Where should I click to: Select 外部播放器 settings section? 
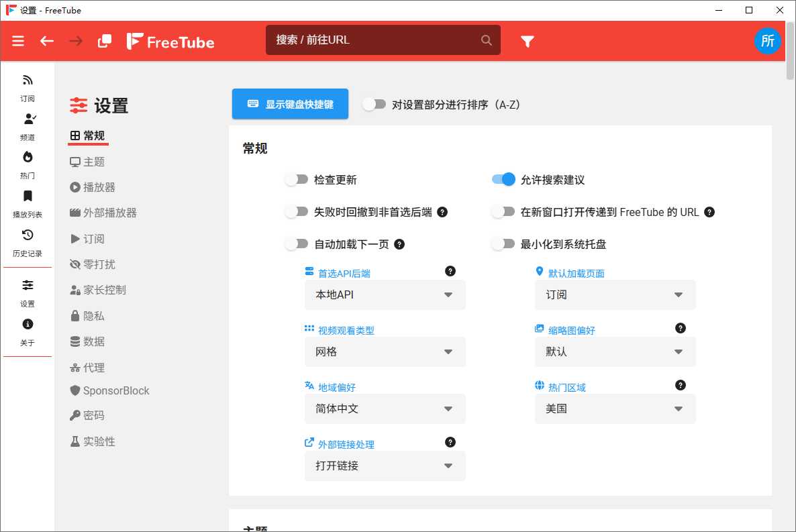[x=103, y=213]
